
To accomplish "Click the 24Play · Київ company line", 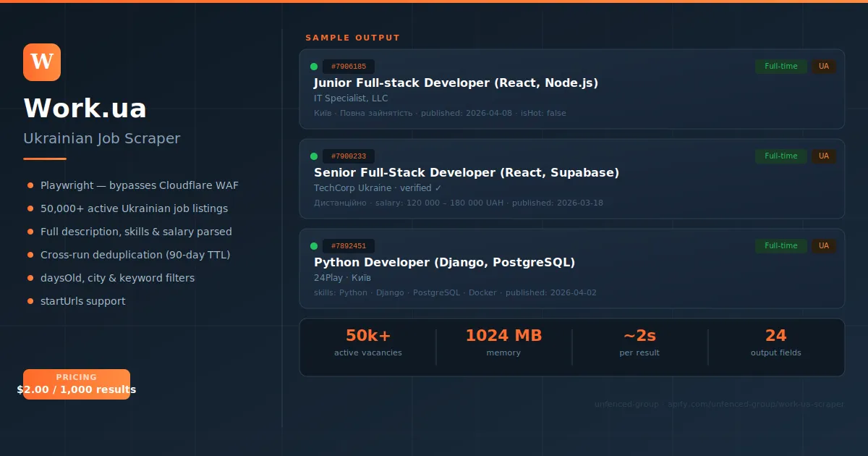I will 343,278.
